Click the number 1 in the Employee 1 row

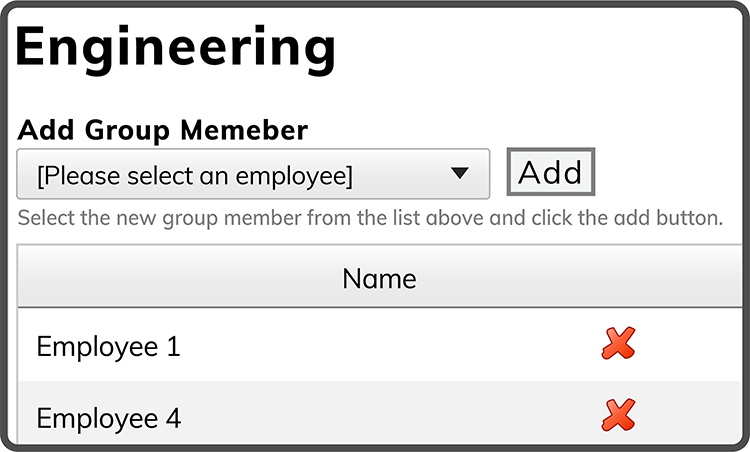(x=173, y=346)
